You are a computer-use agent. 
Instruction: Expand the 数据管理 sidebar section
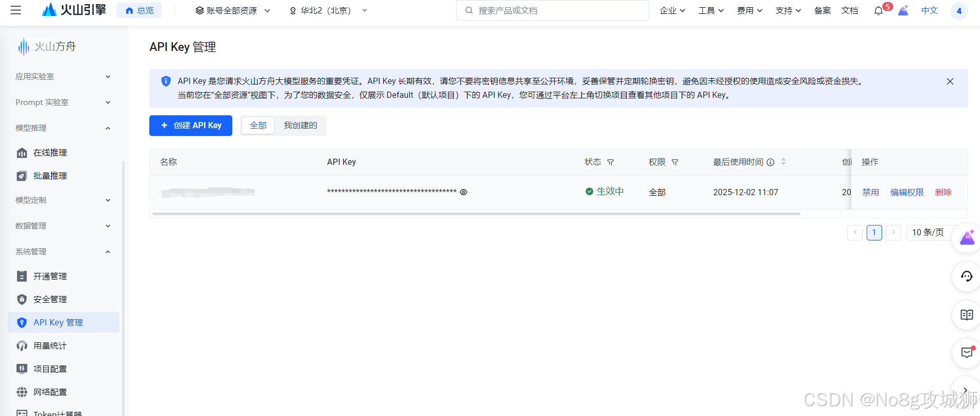(63, 226)
